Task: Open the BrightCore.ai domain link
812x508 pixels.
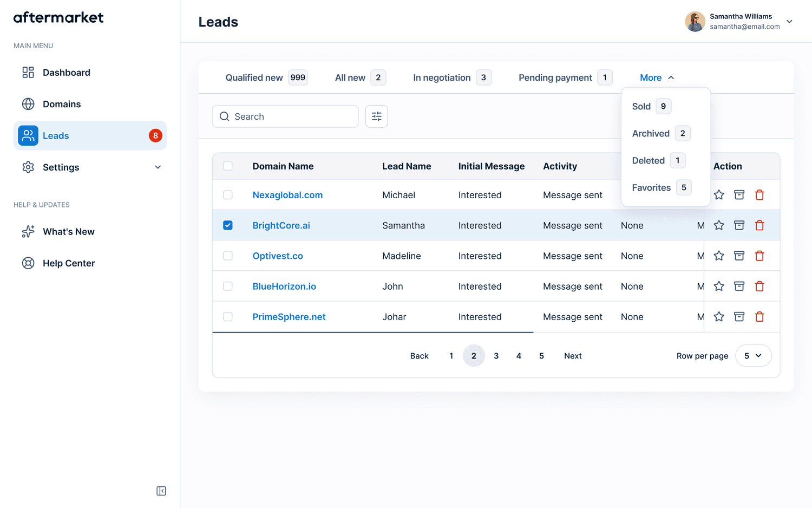Action: [x=281, y=225]
